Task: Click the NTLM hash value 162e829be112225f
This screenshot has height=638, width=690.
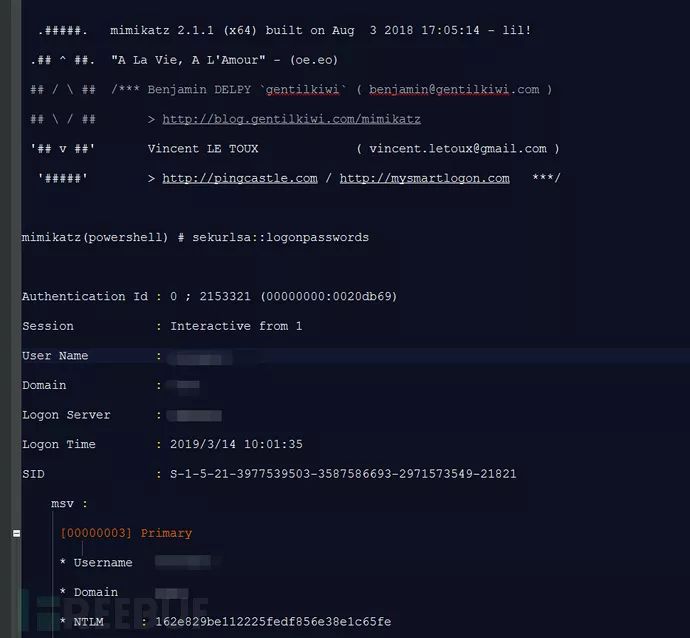Action: (x=273, y=622)
